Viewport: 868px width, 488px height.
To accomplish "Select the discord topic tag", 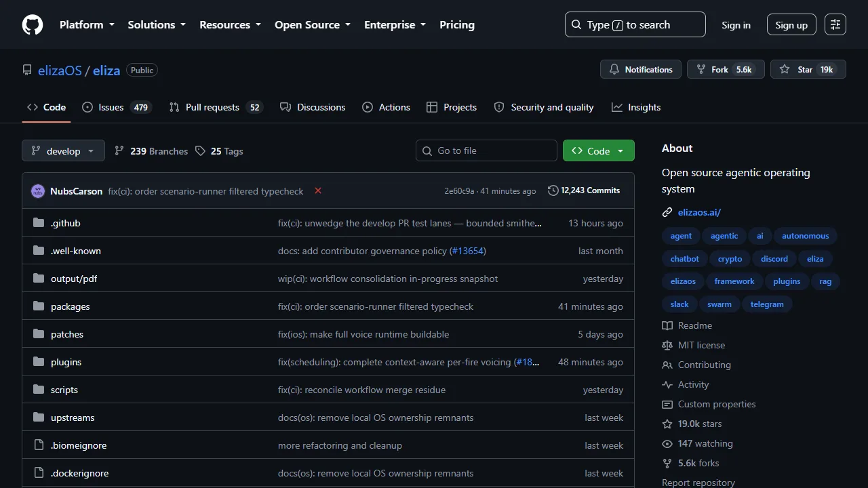I will (774, 259).
